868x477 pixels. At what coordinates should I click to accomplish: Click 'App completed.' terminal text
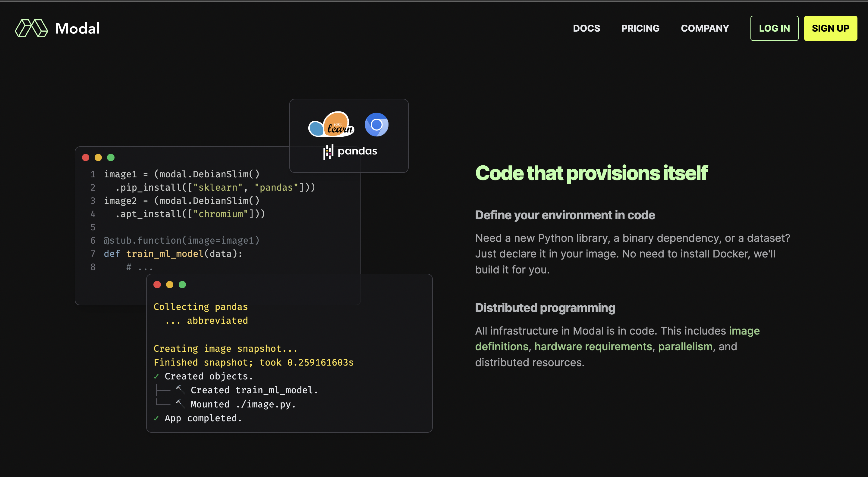click(x=203, y=418)
